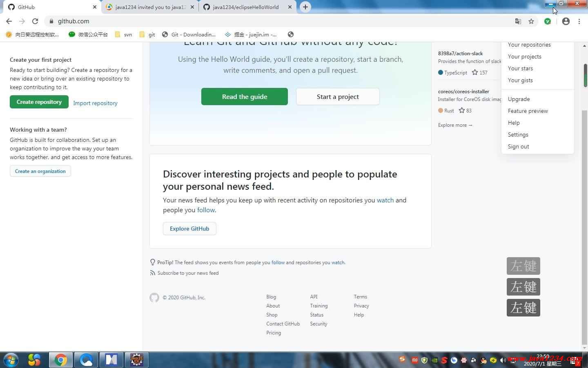
Task: Go back with the browser back arrow
Action: [x=9, y=21]
